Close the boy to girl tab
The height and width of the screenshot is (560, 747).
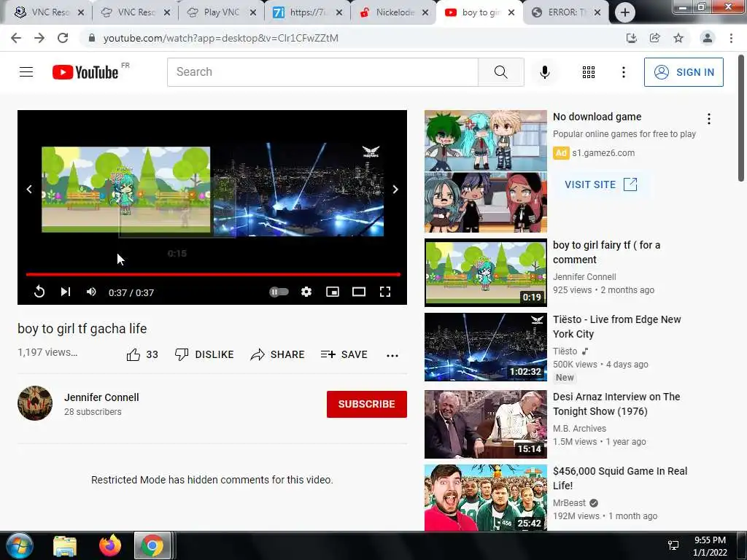point(511,12)
